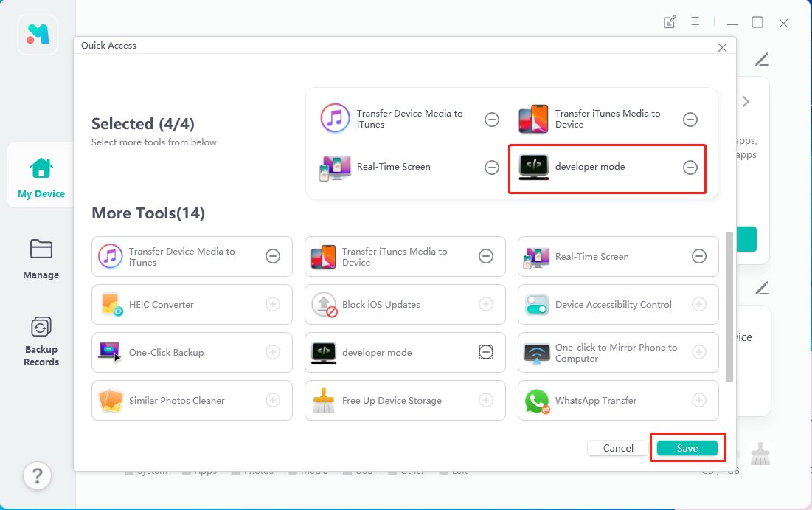Click the Free Up Device Storage icon

point(324,401)
